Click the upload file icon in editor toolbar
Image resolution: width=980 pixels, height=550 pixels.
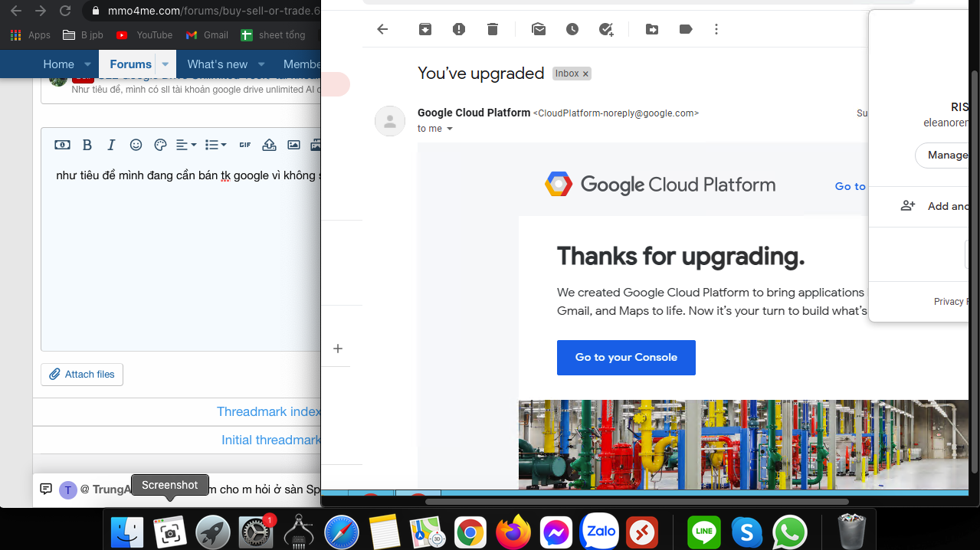(x=269, y=145)
